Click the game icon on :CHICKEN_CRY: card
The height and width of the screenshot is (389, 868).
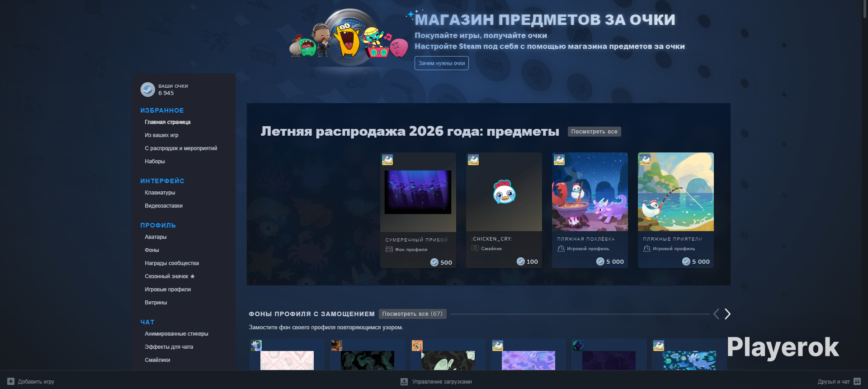tap(473, 160)
